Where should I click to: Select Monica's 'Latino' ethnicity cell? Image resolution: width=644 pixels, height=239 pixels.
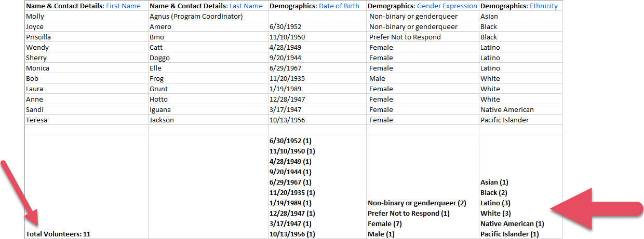(520, 68)
